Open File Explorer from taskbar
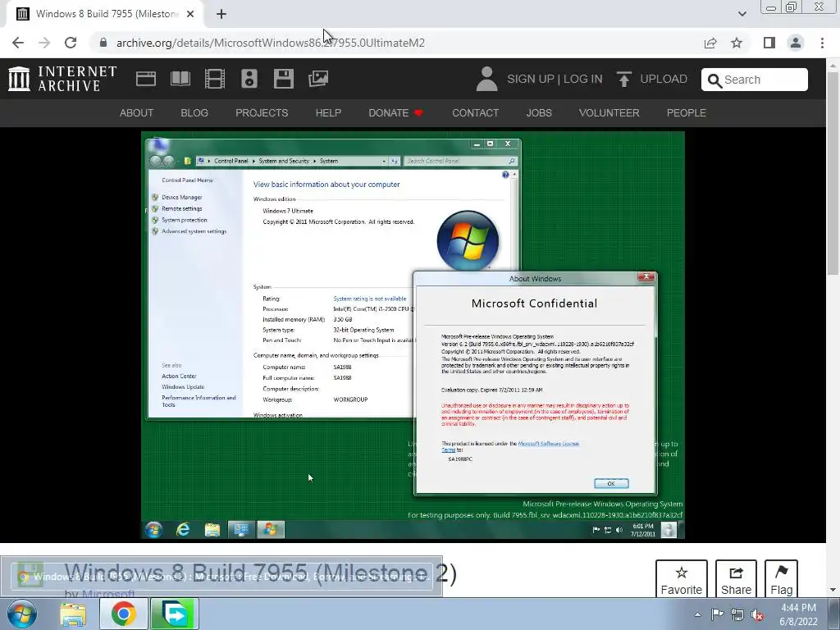This screenshot has height=630, width=840. pyautogui.click(x=73, y=614)
